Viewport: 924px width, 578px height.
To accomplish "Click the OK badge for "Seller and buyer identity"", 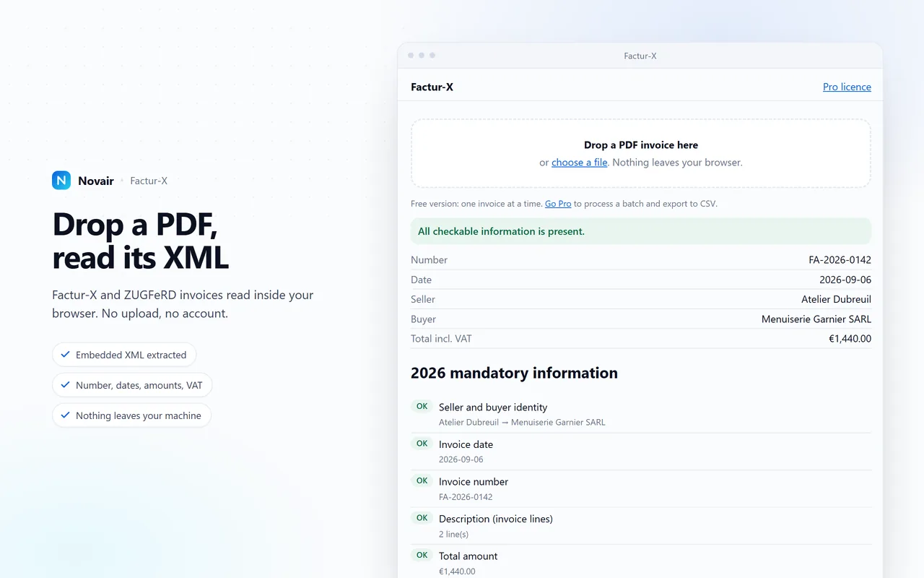I will coord(422,407).
